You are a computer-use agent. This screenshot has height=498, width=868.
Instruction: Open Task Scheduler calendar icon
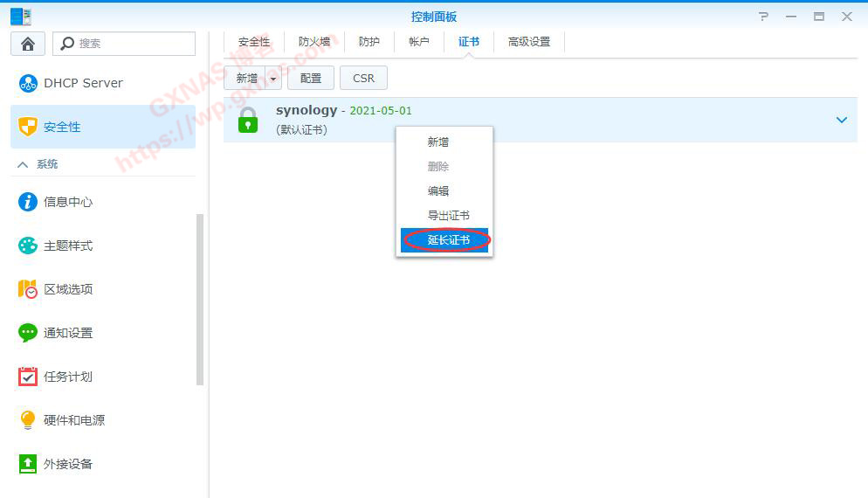tap(28, 377)
